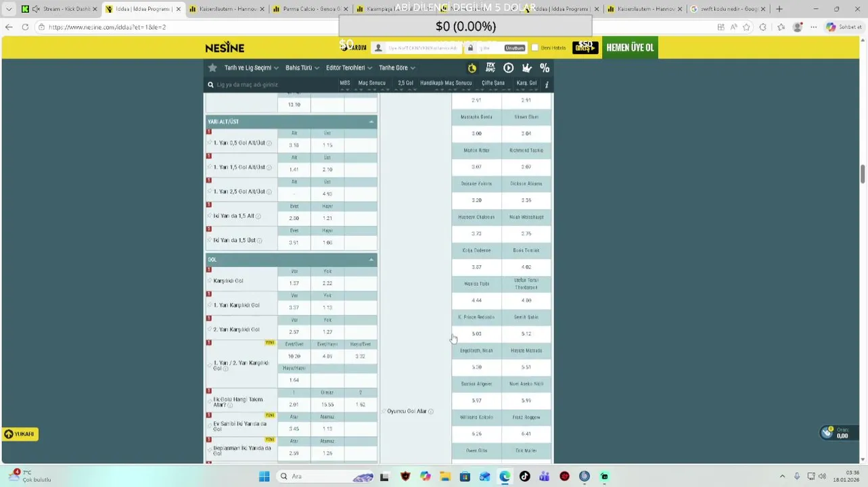
Task: Select the Tek Maç icon
Action: pyautogui.click(x=490, y=68)
